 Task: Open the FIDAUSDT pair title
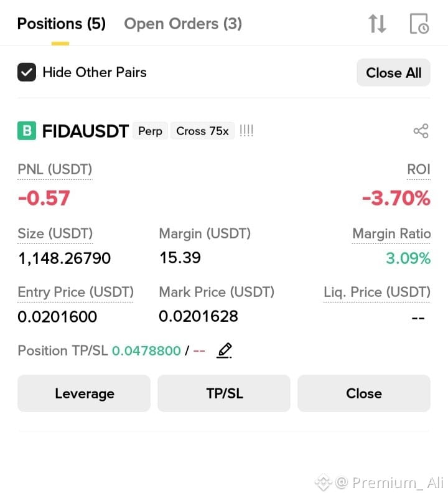[x=85, y=131]
